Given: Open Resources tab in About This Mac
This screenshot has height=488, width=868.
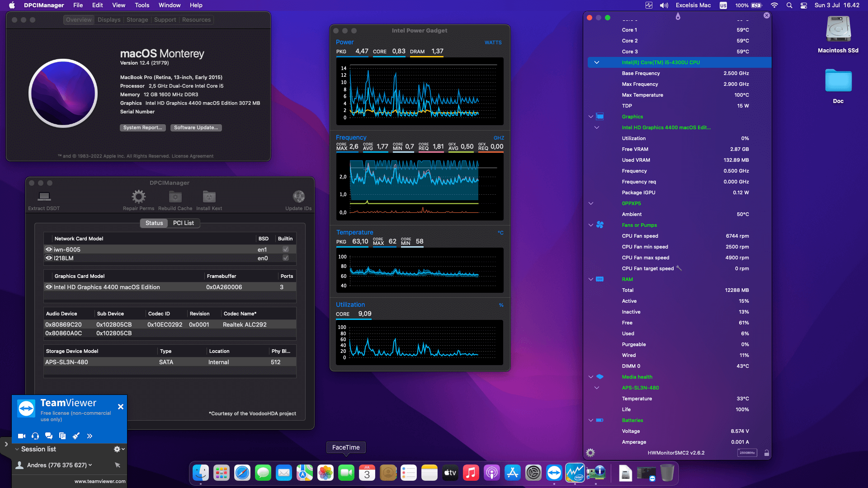Looking at the screenshot, I should [196, 20].
